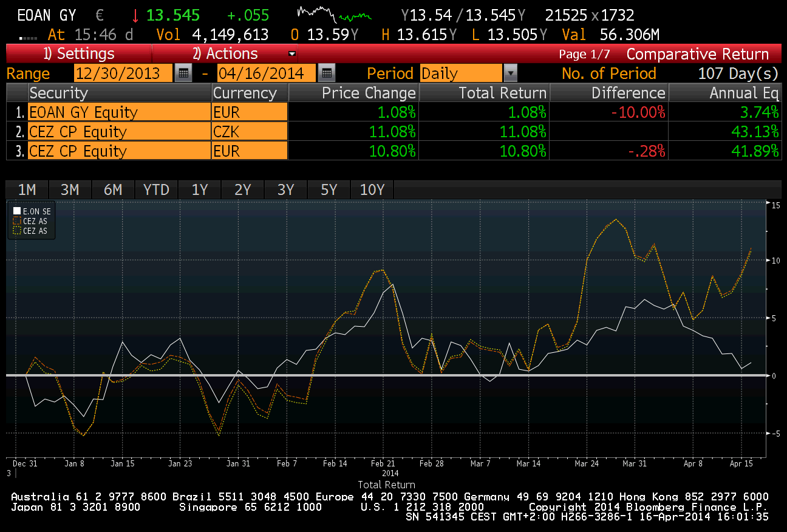Select CEZ CP Equity in row 3
Viewport: 787px width, 532px height.
coord(120,151)
